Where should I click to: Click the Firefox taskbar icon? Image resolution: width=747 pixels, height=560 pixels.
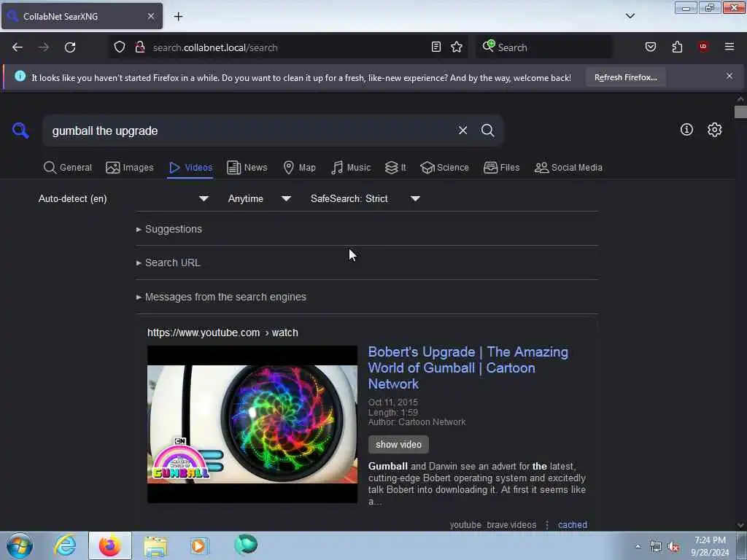[110, 545]
